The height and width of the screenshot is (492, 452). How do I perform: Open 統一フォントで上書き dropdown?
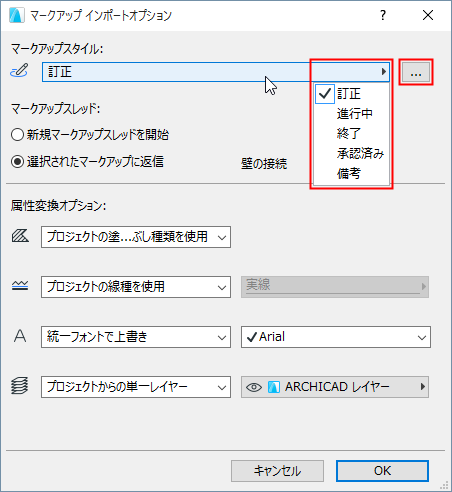click(136, 337)
